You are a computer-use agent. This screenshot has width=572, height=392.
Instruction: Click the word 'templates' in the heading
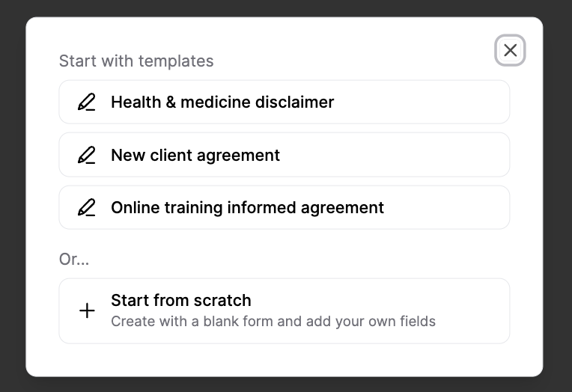coord(179,61)
